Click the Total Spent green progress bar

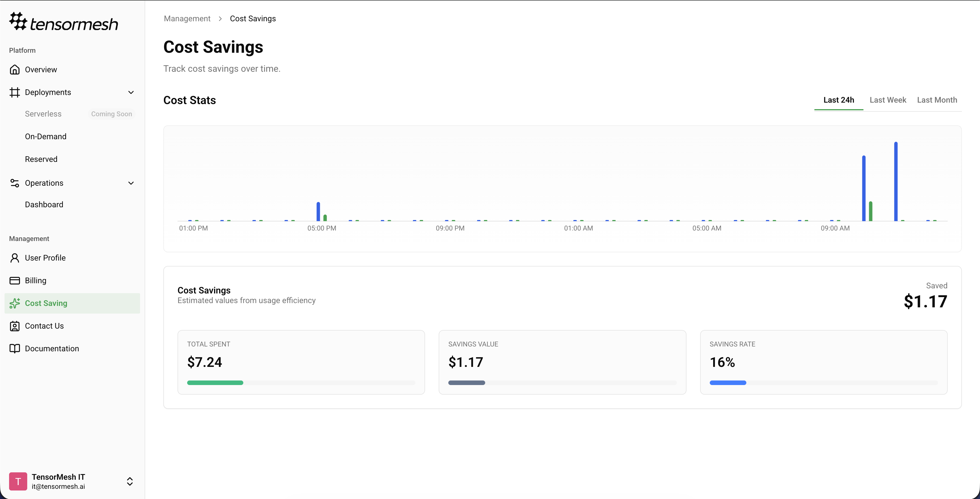pos(215,383)
